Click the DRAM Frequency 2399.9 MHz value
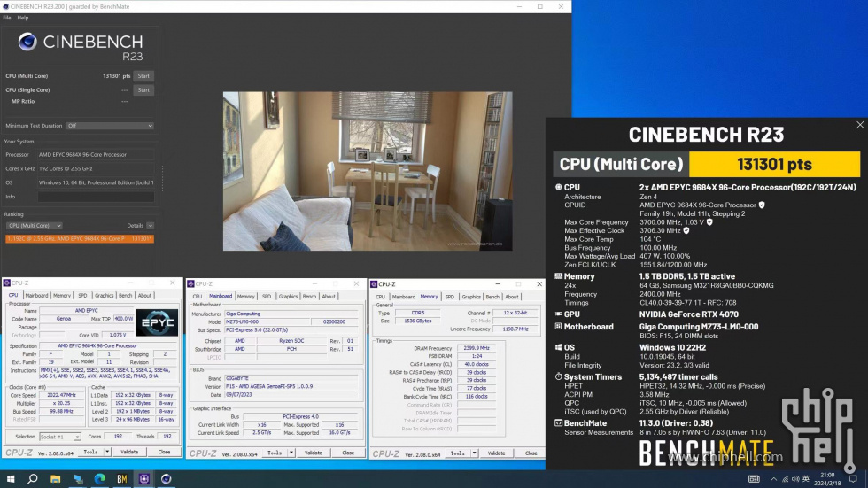This screenshot has width=868, height=488. tap(477, 348)
